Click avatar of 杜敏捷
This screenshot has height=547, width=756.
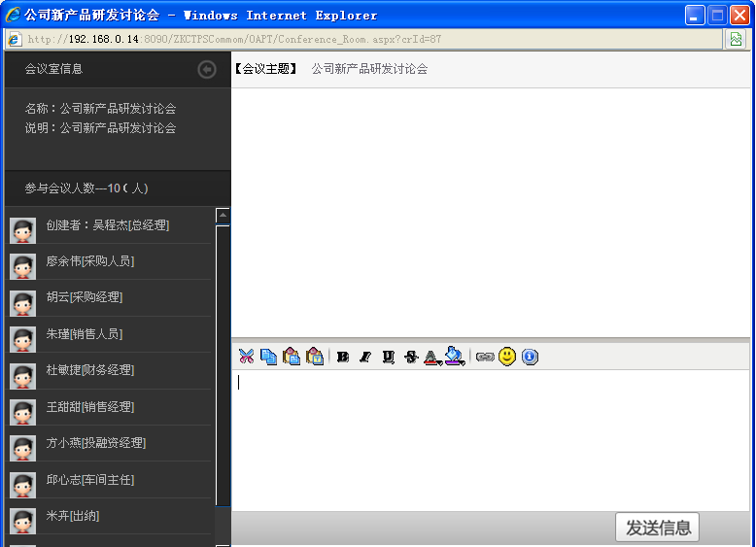coord(22,376)
